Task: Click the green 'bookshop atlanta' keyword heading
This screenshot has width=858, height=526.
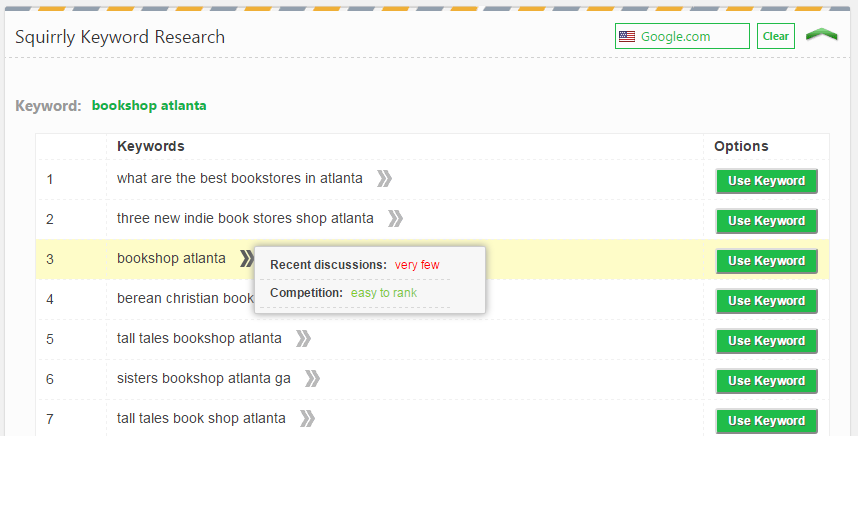Action: point(149,106)
